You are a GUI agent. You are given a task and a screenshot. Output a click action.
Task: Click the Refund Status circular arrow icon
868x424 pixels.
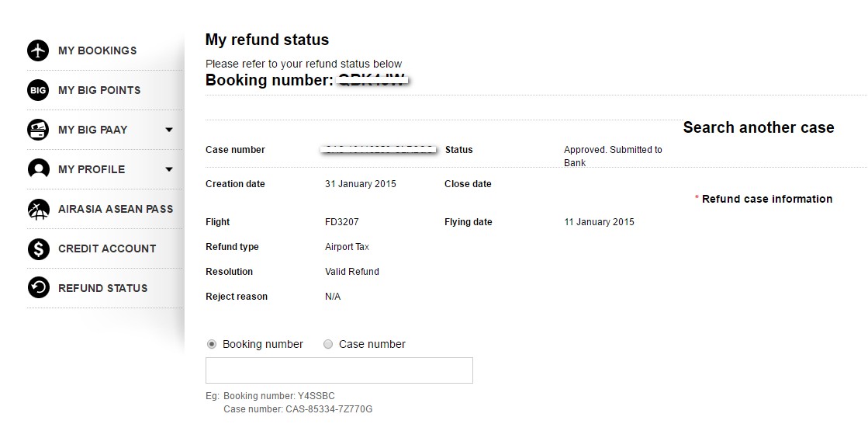click(38, 288)
